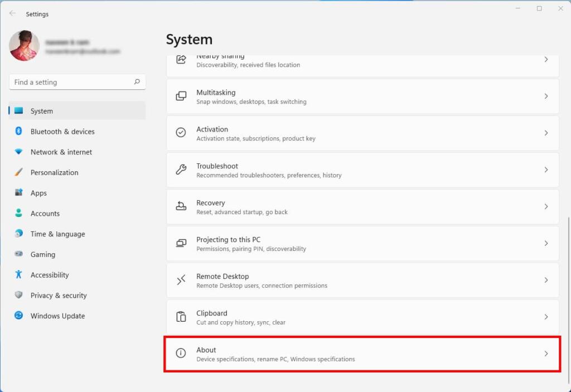The height and width of the screenshot is (392, 571).
Task: Click the Remote Desktop icon
Action: pyautogui.click(x=181, y=280)
